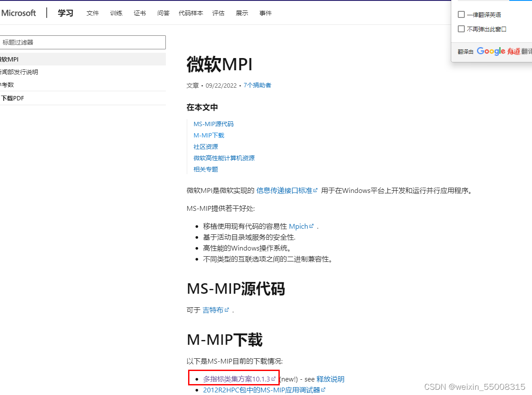
Task: Open the 证书 menu item
Action: pyautogui.click(x=140, y=13)
